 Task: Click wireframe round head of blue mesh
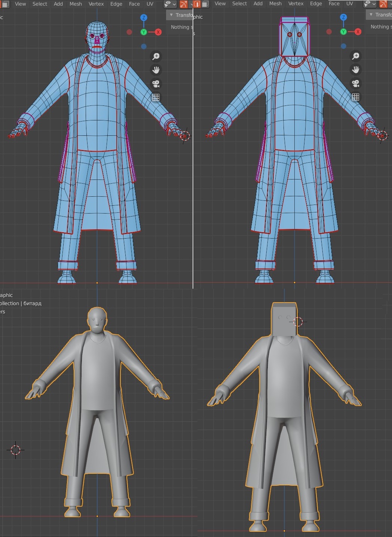[97, 37]
